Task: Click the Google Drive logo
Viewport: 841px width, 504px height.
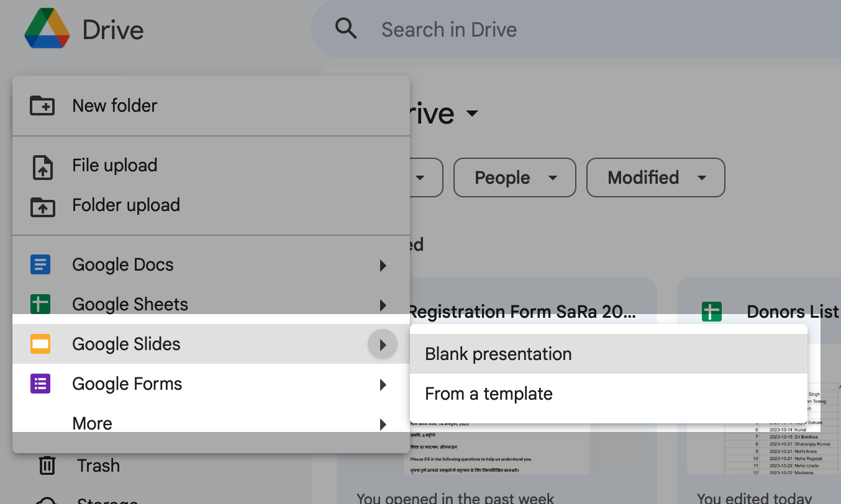Action: click(x=47, y=29)
